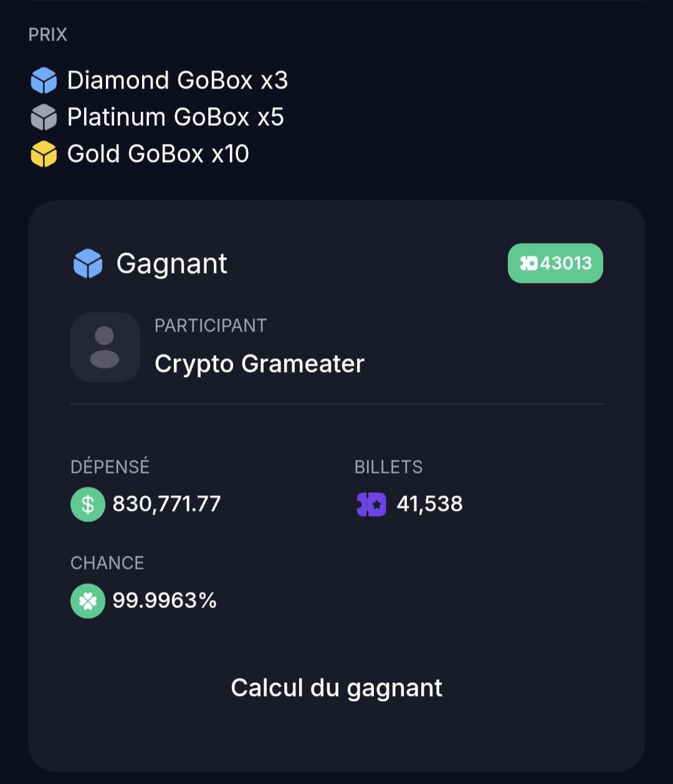The width and height of the screenshot is (673, 784).
Task: Click the PRIX section label
Action: click(x=48, y=34)
